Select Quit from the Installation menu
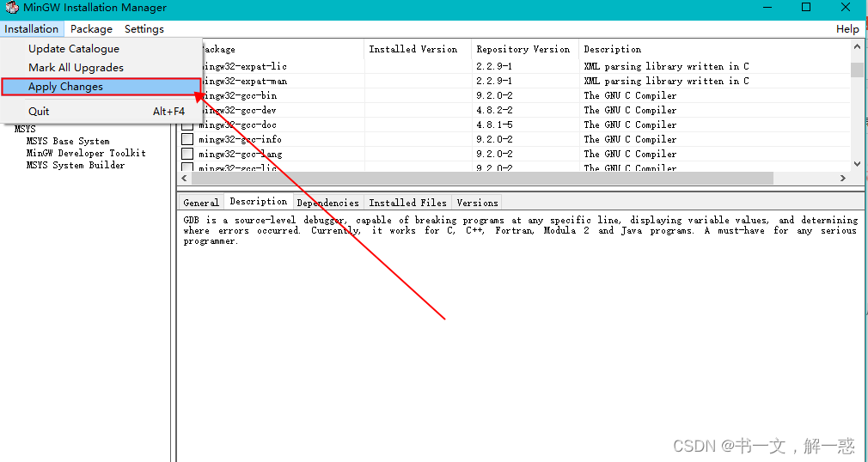 (101, 112)
